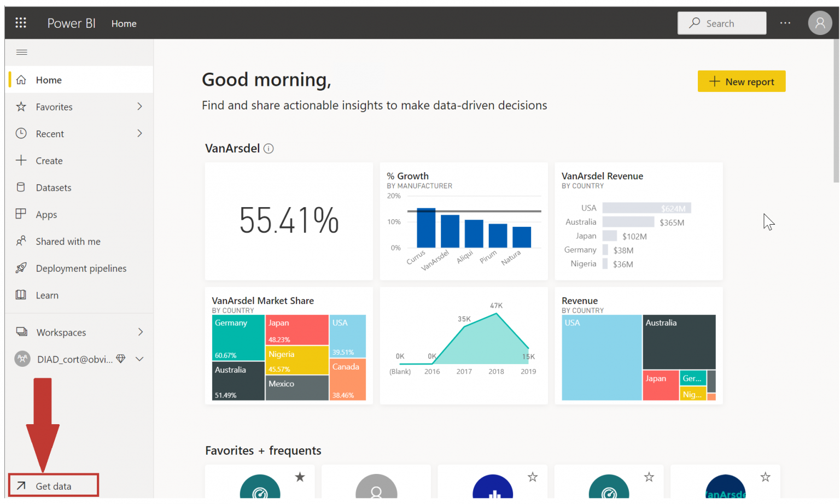Unfavorite the highlighted starred dashboard tile
The height and width of the screenshot is (504, 840).
click(x=300, y=477)
